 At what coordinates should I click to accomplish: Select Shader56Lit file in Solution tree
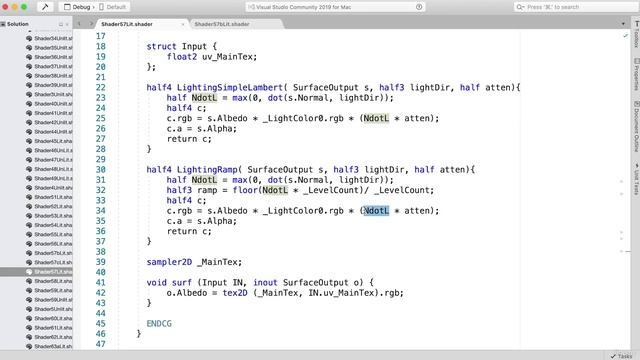pos(49,244)
